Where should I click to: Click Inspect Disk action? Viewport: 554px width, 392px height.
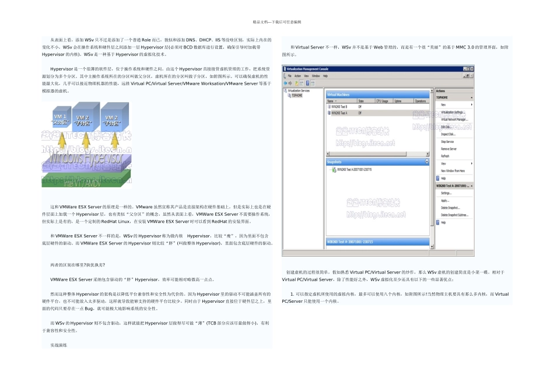point(448,134)
